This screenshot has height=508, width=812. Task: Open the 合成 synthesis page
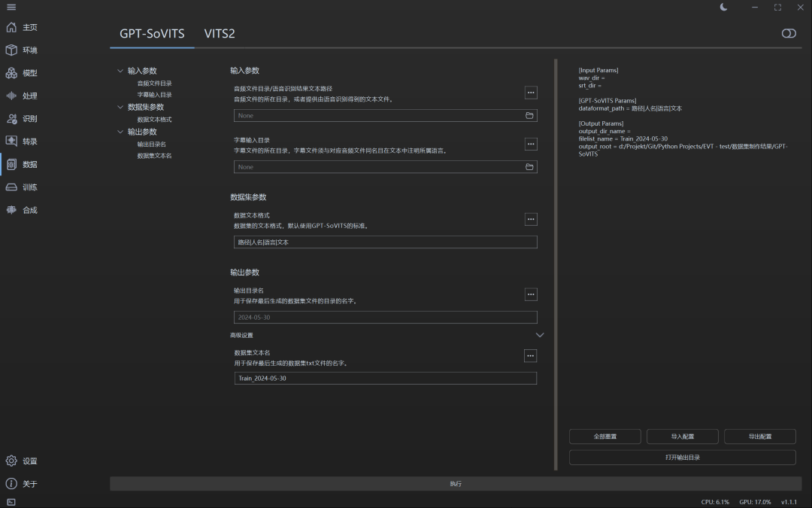click(x=22, y=210)
